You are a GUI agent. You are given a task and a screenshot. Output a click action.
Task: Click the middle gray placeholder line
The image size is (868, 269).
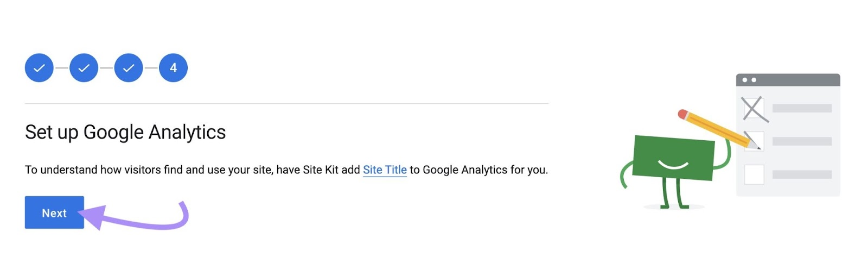[x=802, y=141]
